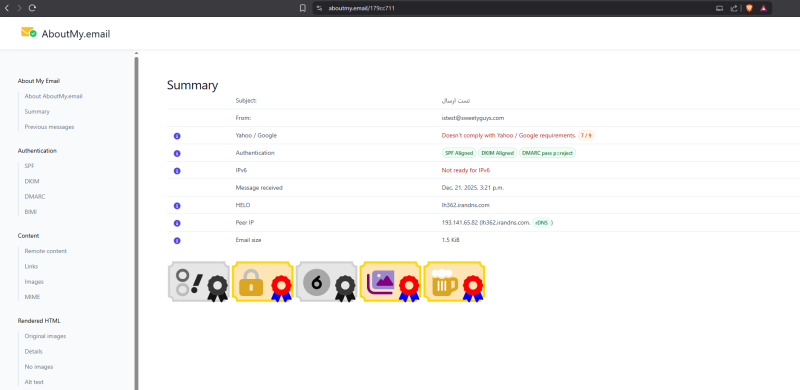Click the DMARC pass p=reject tag

(547, 153)
